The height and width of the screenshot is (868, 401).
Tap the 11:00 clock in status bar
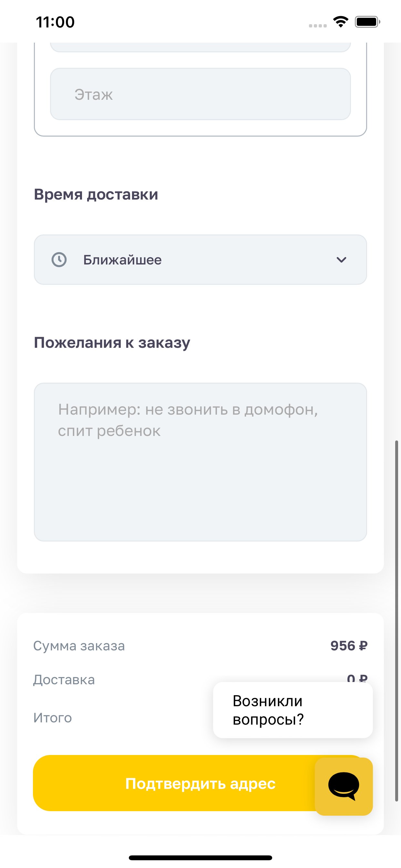[x=55, y=22]
